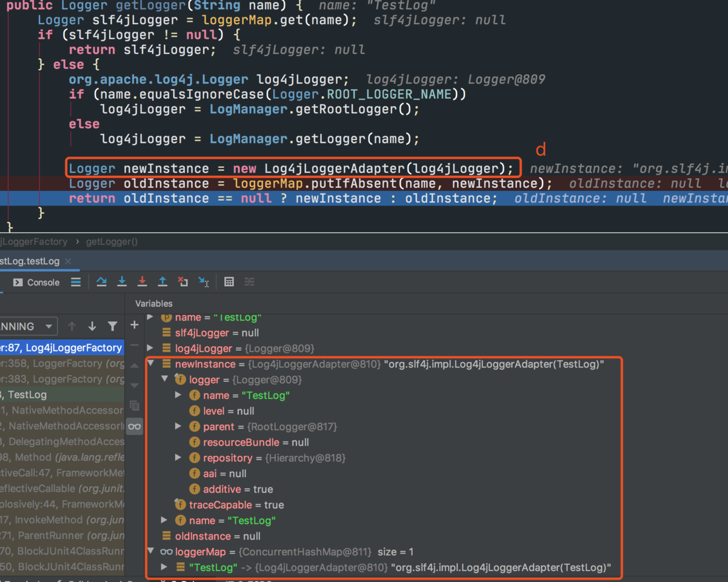Open the frames filter funnel icon
Viewport: 728px width, 582px height.
(112, 326)
